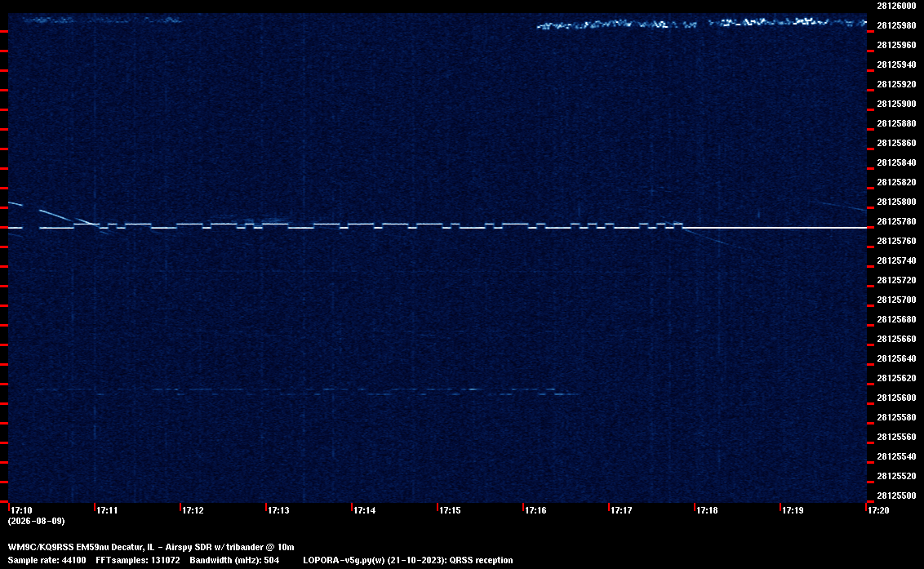Click the 17:17 time axis label
This screenshot has height=569, width=924.
[x=621, y=510]
